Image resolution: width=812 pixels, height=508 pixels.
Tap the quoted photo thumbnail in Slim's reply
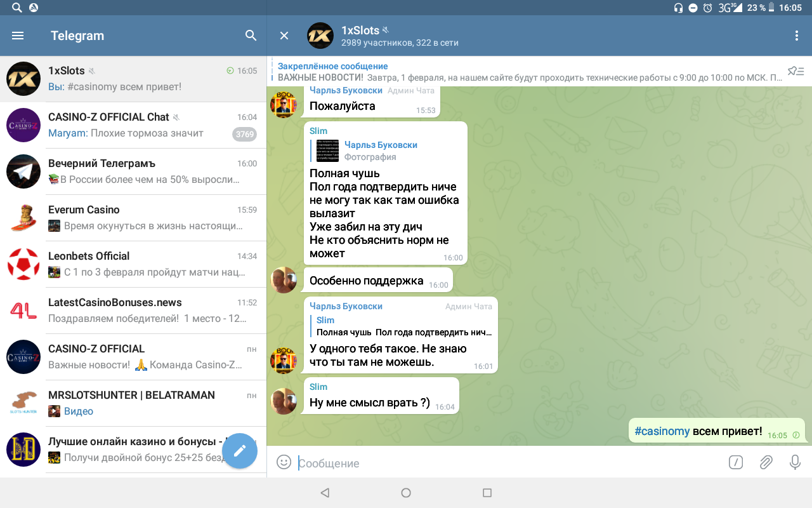pyautogui.click(x=327, y=151)
